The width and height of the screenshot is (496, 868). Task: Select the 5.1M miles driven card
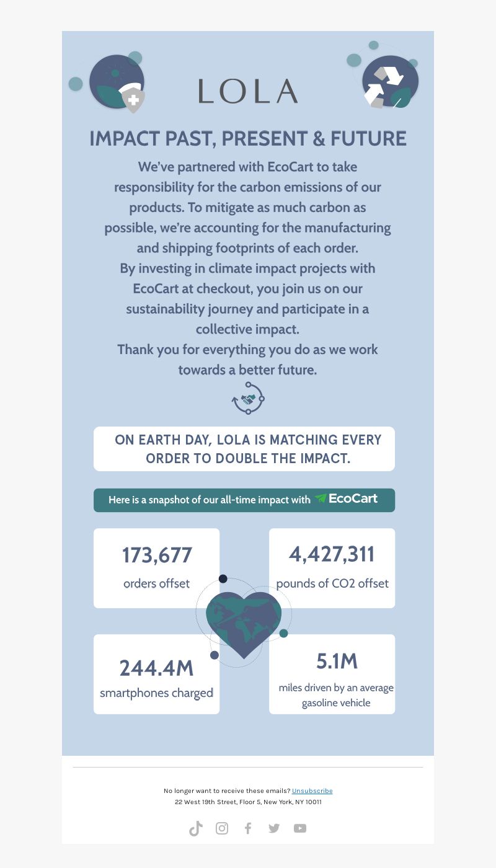pos(332,674)
